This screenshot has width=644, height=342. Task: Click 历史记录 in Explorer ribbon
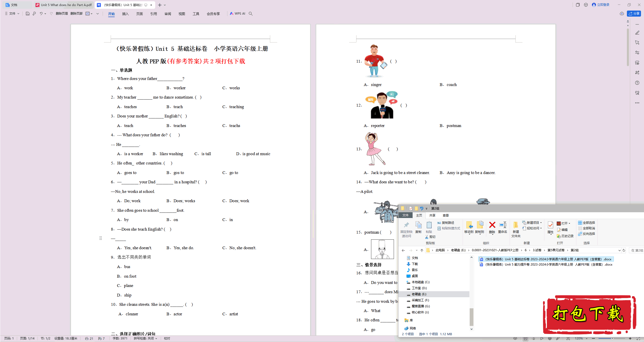point(565,236)
